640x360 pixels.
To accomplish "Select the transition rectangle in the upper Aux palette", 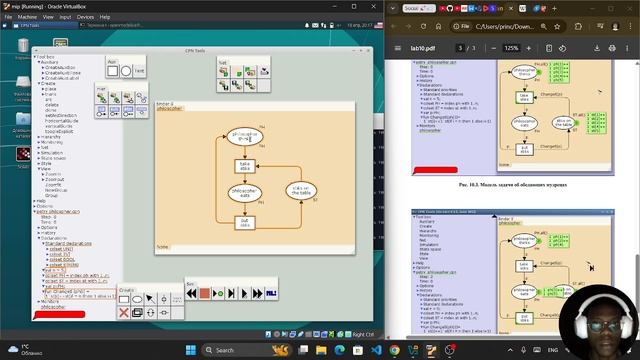I will tap(113, 71).
